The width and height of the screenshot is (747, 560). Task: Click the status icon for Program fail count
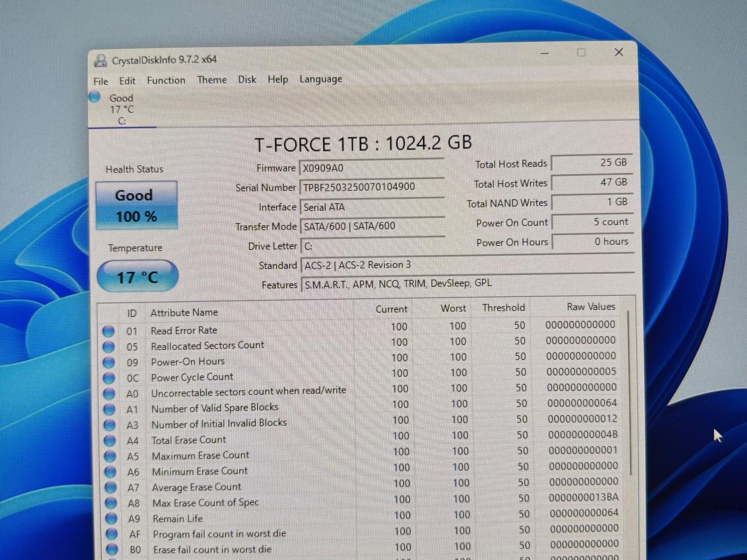point(111,534)
